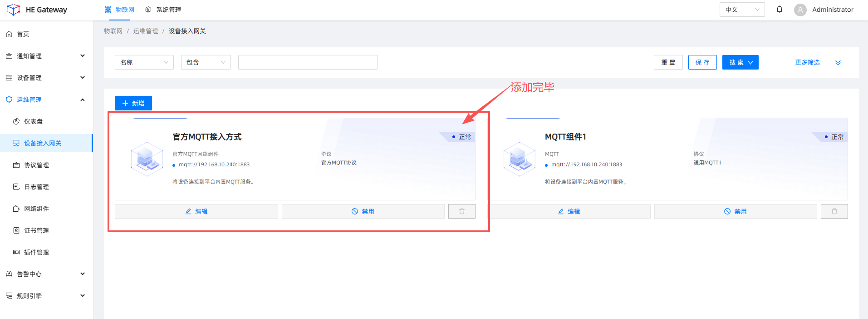This screenshot has width=868, height=319.
Task: Select 设备接入网关 sidebar item
Action: point(46,143)
